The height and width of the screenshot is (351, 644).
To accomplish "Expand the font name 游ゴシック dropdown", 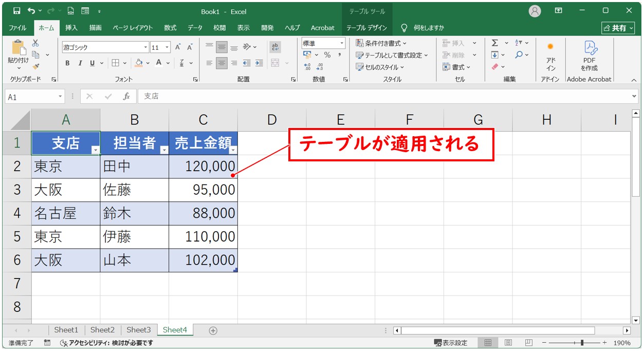I will click(146, 47).
